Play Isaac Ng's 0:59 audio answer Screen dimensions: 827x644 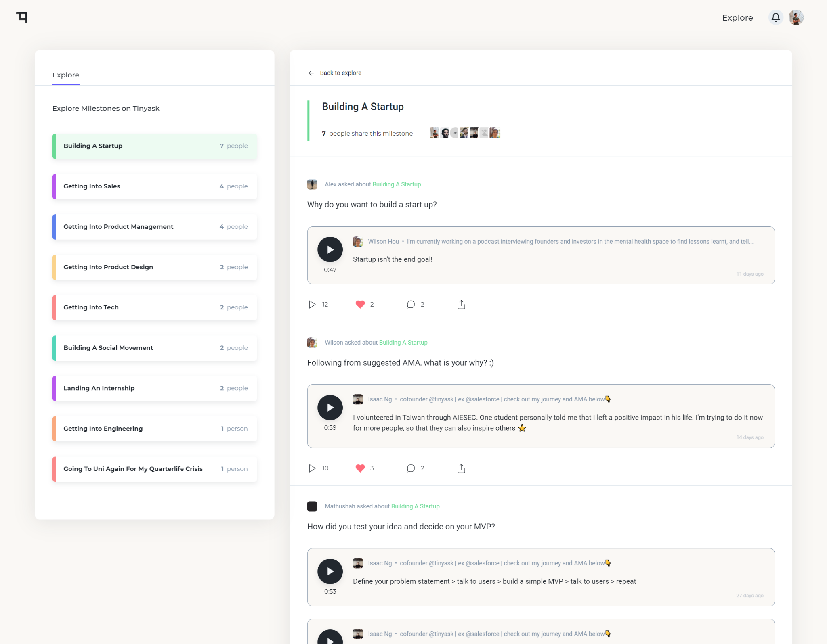(x=330, y=408)
